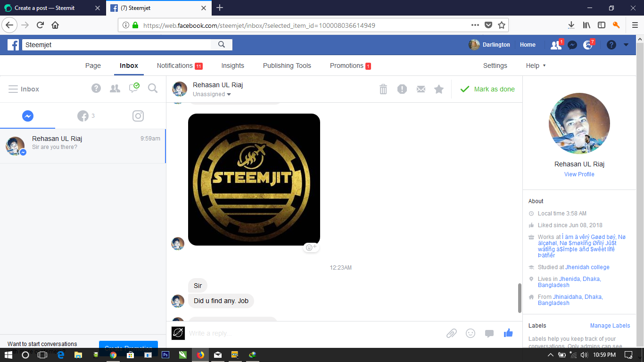Attach a file with the paperclip icon
The image size is (644, 362).
click(452, 333)
